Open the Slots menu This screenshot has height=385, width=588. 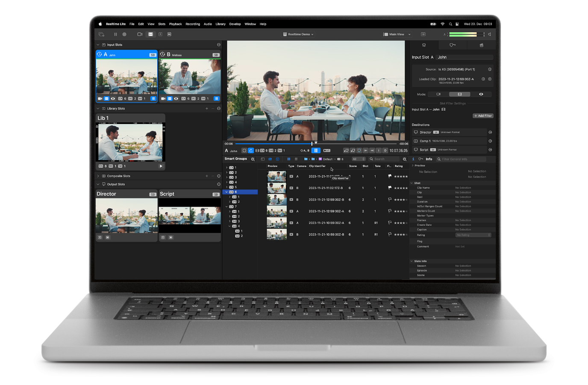162,24
